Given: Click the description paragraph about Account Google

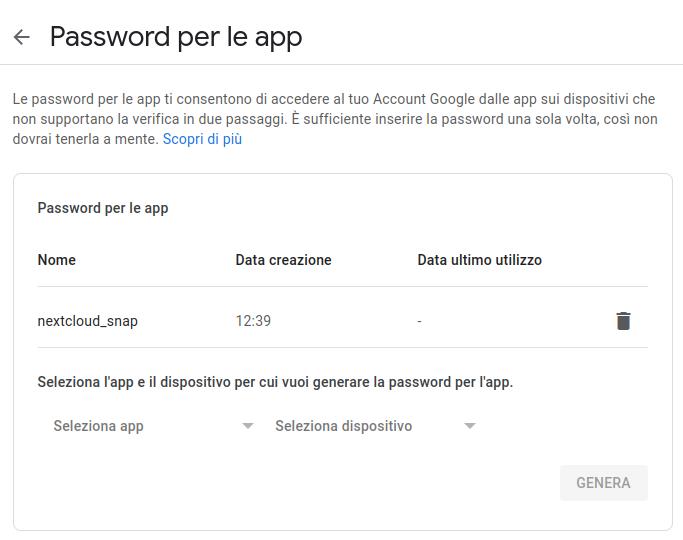Looking at the screenshot, I should coord(335,119).
